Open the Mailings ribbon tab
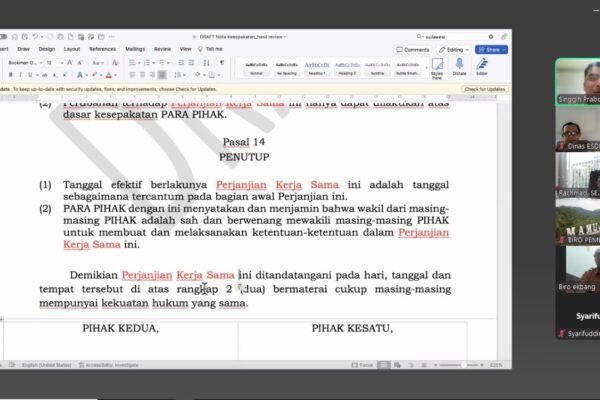The width and height of the screenshot is (600, 400). click(135, 49)
